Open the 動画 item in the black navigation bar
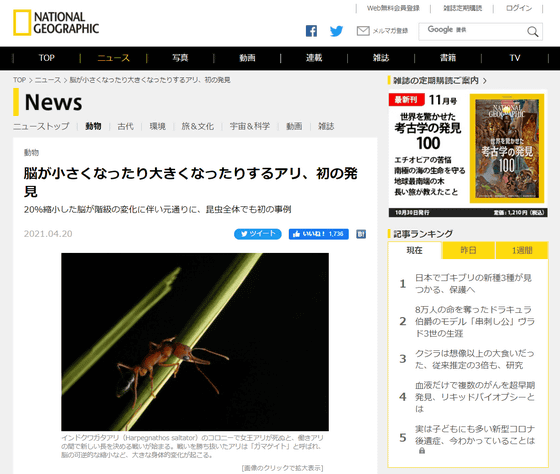The width and height of the screenshot is (560, 474). coord(247,58)
